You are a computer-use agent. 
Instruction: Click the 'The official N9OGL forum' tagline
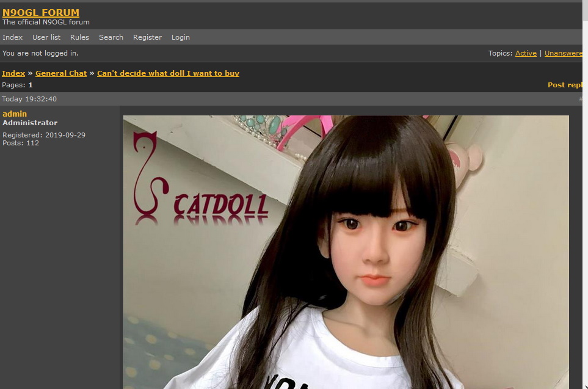coord(46,22)
